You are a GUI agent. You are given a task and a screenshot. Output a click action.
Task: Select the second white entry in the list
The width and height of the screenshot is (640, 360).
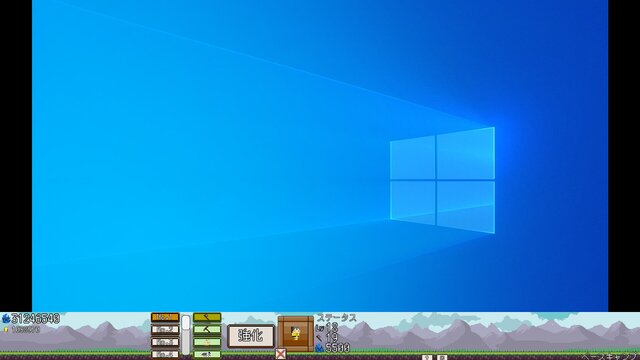point(165,329)
